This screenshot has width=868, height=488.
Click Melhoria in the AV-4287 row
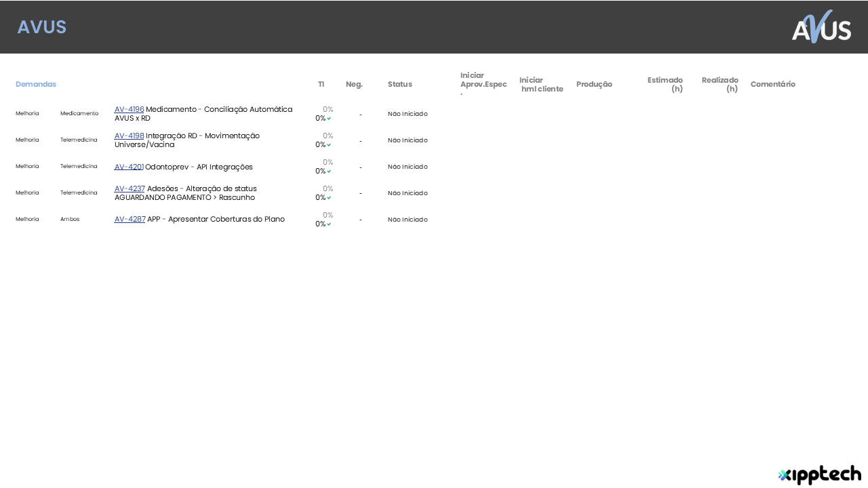(x=27, y=220)
